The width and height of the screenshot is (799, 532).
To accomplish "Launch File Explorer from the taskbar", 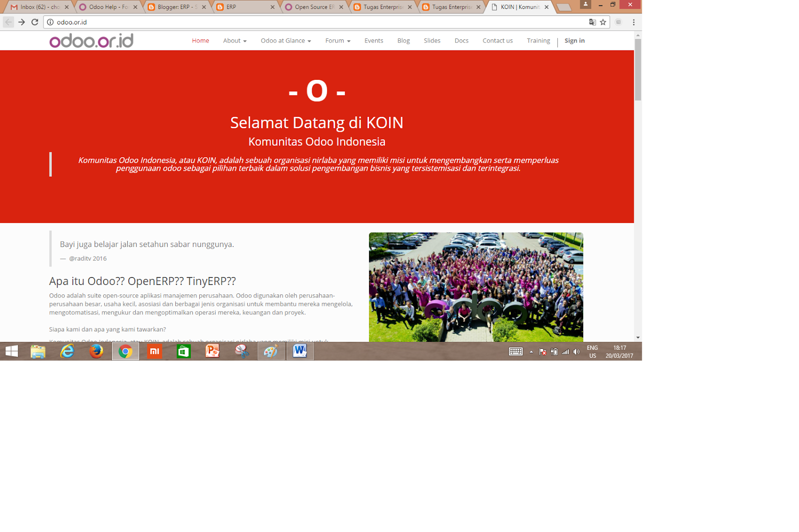I will click(38, 351).
